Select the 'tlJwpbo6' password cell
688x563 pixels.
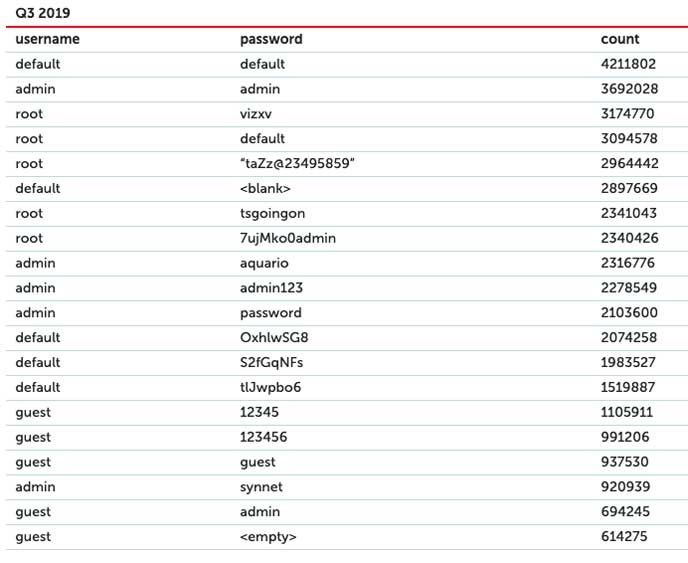270,388
